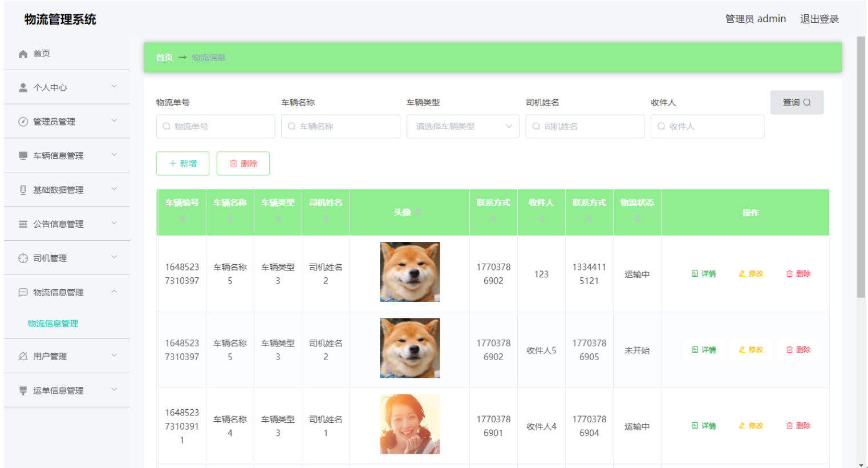Click 删除 for the row with 收件人 123

[x=798, y=274]
